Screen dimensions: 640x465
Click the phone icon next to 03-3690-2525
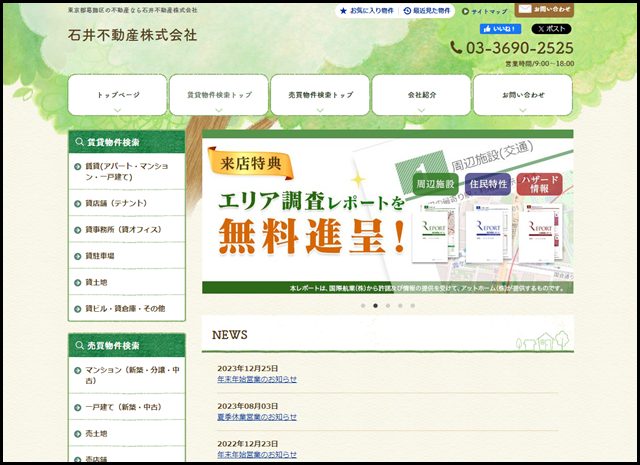pyautogui.click(x=456, y=48)
